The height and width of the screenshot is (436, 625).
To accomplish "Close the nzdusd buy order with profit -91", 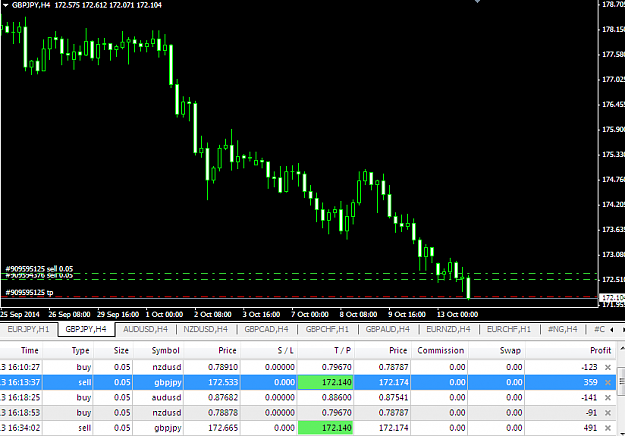I will (x=608, y=412).
